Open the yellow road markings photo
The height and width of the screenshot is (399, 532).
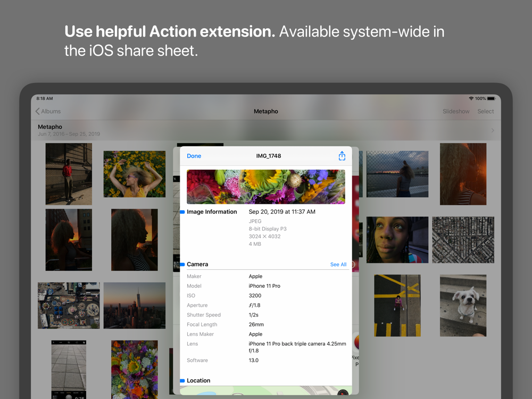tap(397, 305)
